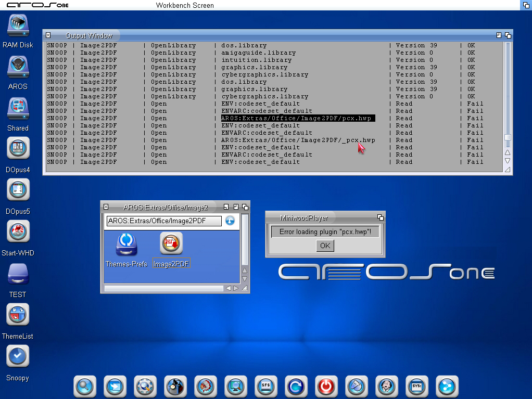This screenshot has height=399, width=532.
Task: Click the Workbench screen depth gadget
Action: (x=526, y=5)
